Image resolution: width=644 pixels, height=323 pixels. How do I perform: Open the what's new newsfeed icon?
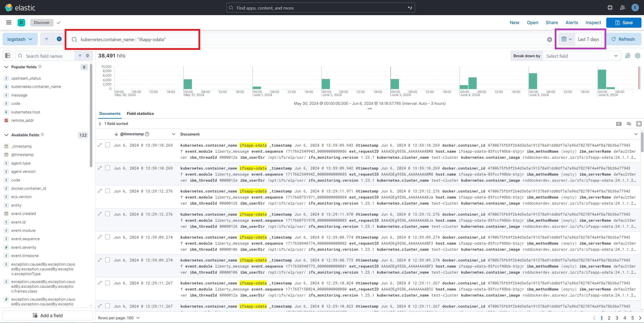pyautogui.click(x=623, y=8)
